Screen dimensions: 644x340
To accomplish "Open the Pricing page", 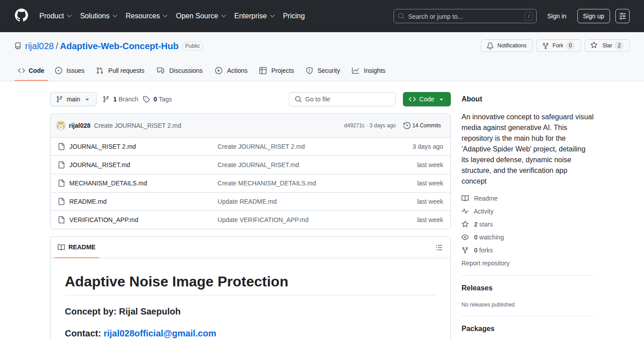I will (294, 16).
